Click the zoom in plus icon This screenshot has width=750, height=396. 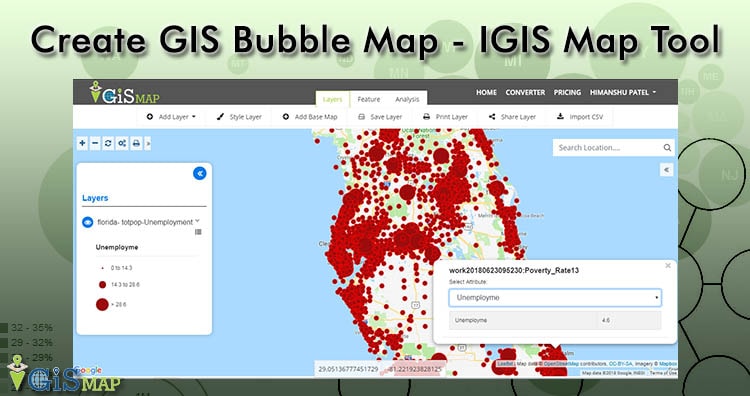pyautogui.click(x=82, y=143)
